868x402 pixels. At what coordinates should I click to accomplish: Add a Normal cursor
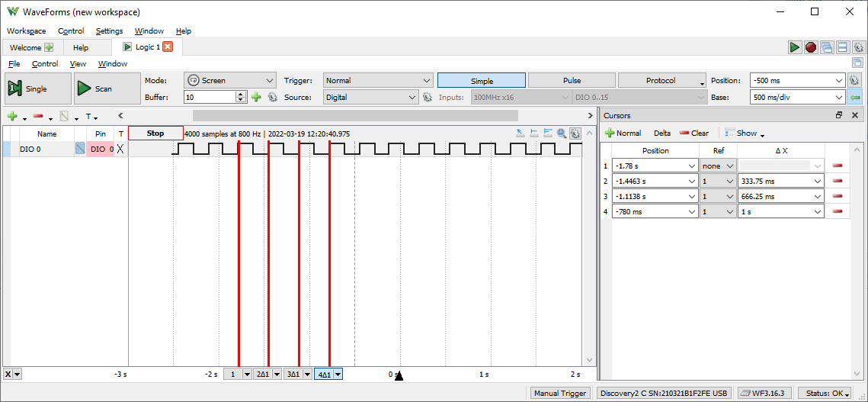[x=623, y=133]
